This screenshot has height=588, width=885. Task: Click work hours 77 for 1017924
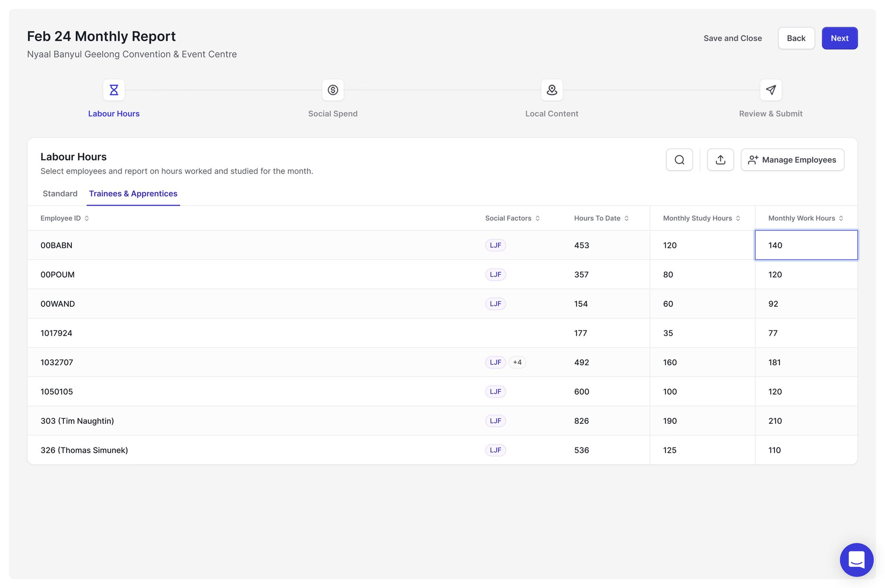(806, 333)
